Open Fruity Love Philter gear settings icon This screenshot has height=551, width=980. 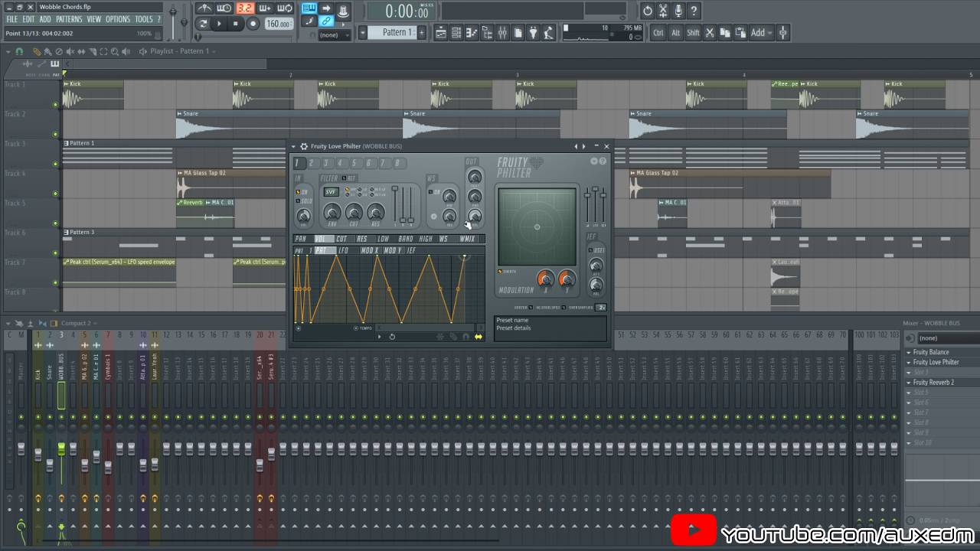click(x=304, y=146)
